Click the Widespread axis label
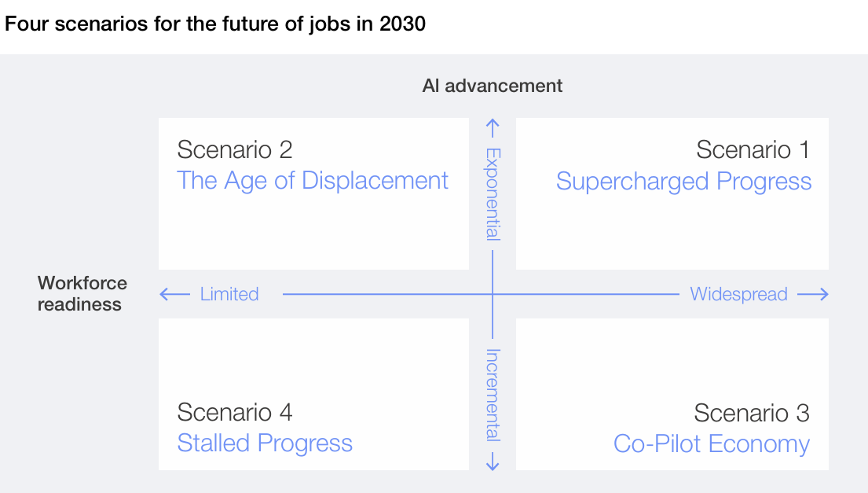 tap(738, 295)
